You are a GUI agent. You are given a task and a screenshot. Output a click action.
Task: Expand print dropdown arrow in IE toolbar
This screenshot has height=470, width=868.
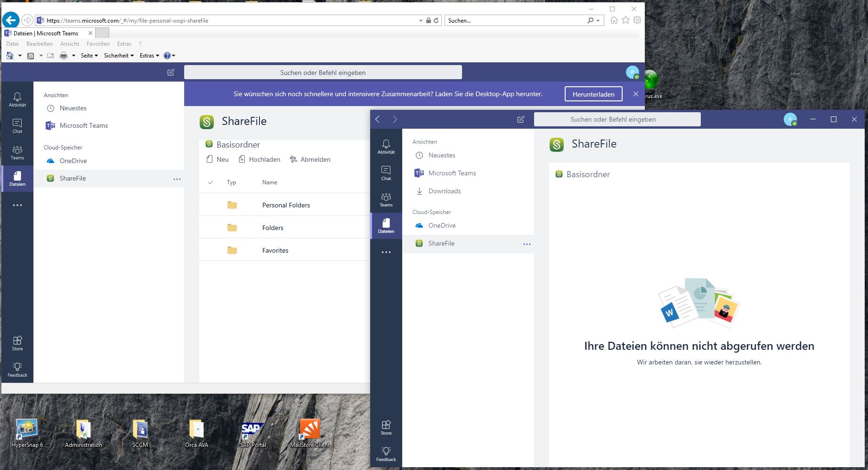[73, 56]
